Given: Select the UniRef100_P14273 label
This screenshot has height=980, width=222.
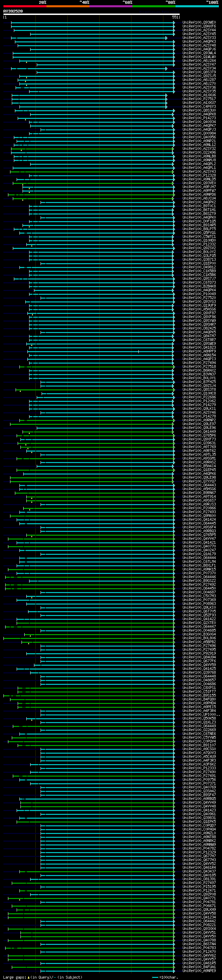Looking at the screenshot, I should tap(199, 118).
